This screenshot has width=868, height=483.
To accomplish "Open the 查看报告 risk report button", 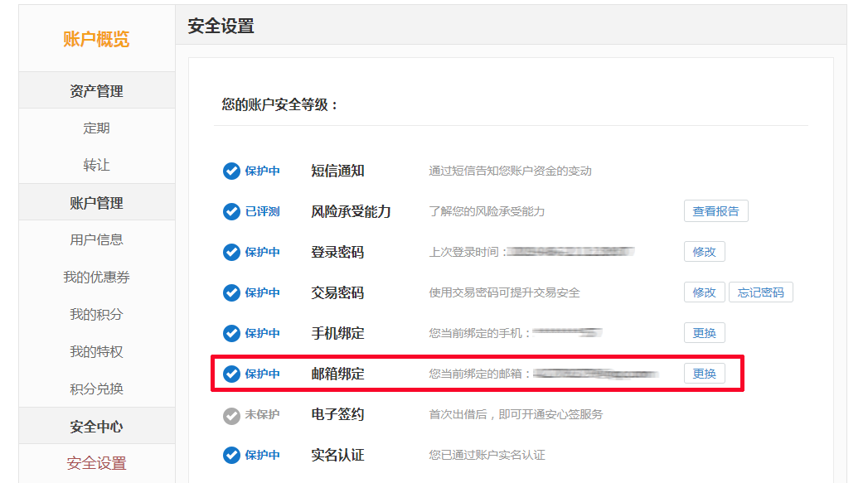I will (x=715, y=211).
